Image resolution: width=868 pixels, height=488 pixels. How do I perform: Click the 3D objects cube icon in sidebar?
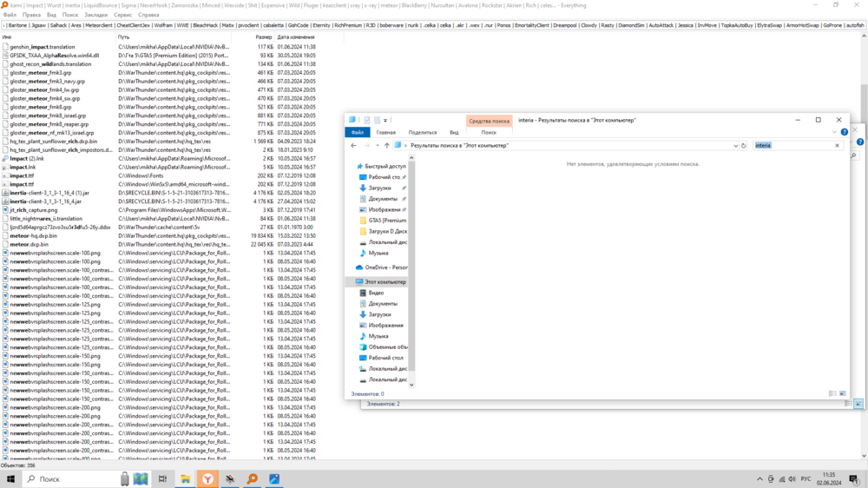point(363,347)
